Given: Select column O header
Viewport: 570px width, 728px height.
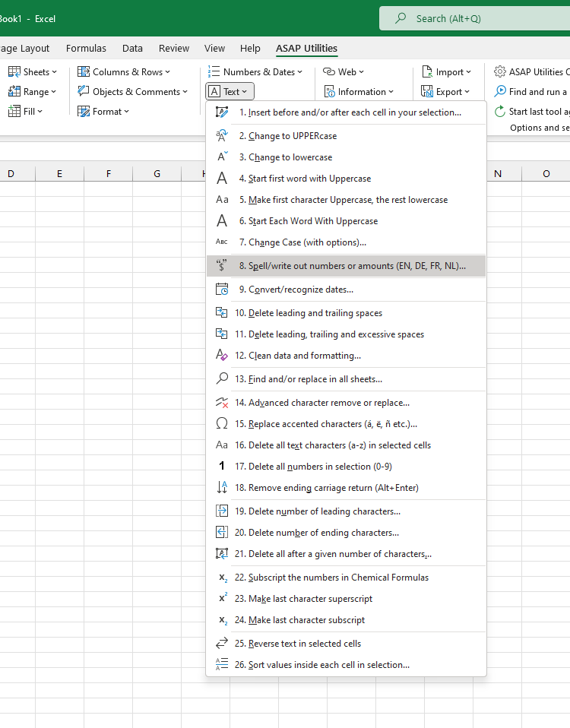Looking at the screenshot, I should coord(546,174).
